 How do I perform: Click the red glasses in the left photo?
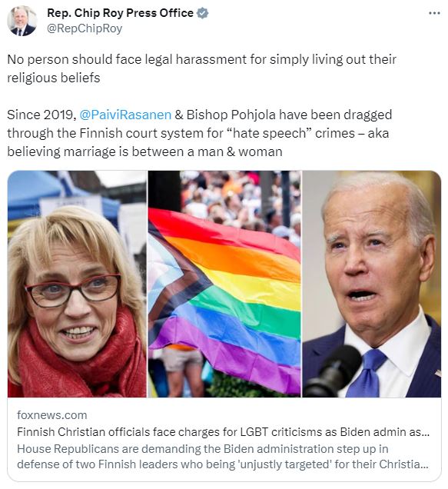[x=73, y=290]
